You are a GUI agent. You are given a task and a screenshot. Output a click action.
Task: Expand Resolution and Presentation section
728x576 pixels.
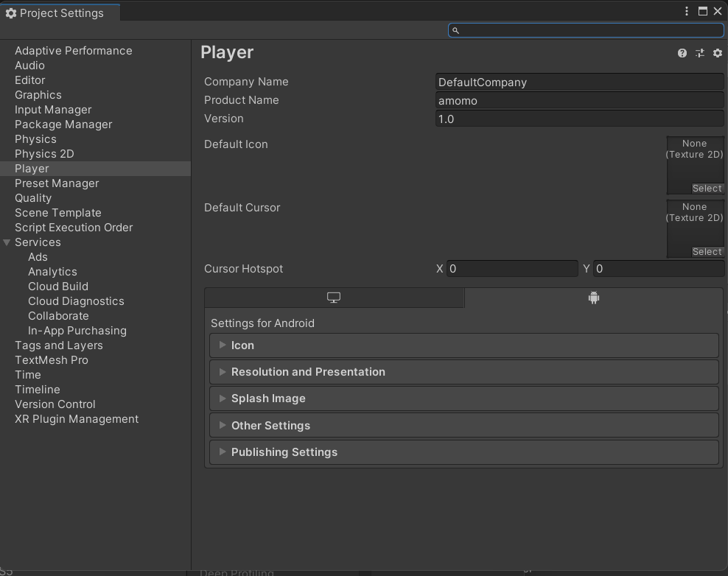pos(463,372)
